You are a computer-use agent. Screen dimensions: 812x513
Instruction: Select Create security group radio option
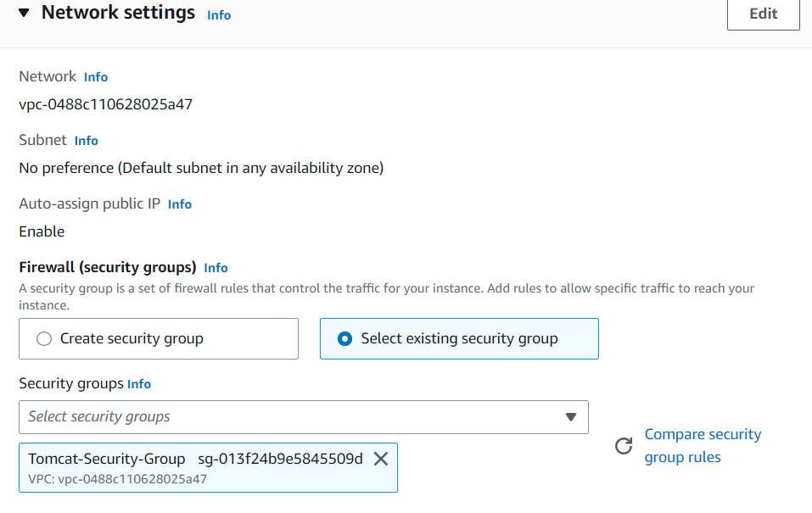point(159,338)
